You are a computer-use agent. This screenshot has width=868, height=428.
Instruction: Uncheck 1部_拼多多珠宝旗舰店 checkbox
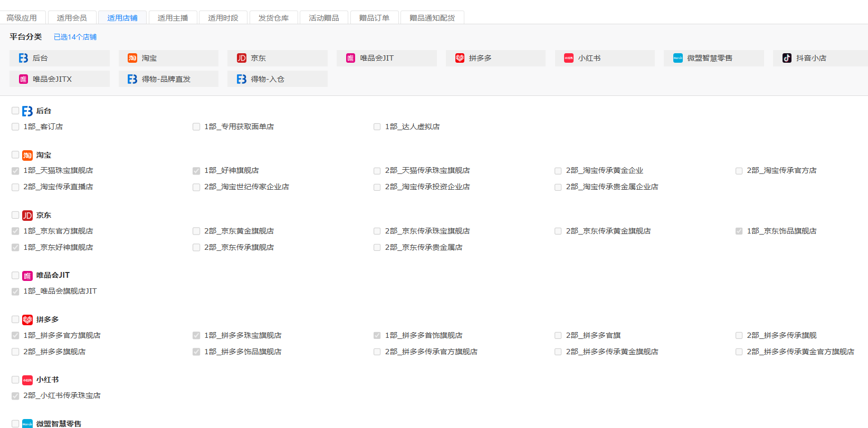tap(196, 335)
